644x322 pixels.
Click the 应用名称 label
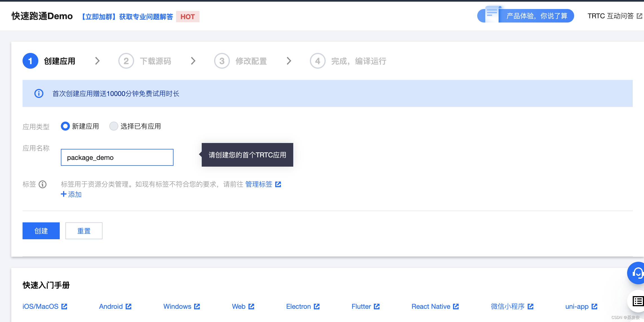[x=36, y=148]
